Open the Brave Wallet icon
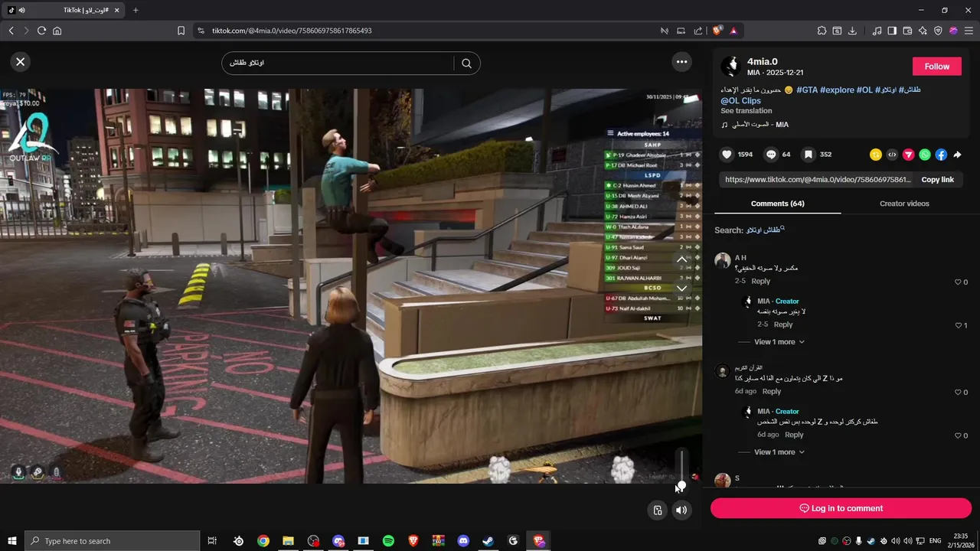 [x=907, y=31]
